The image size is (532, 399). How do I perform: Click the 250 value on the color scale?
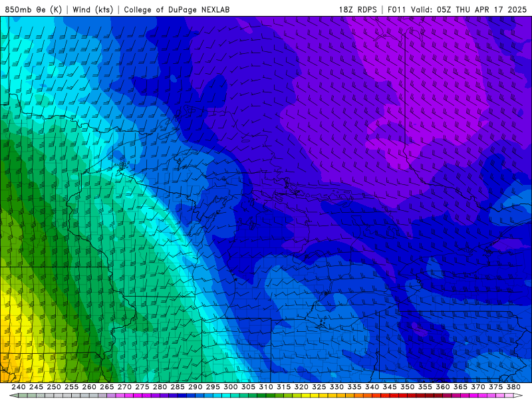point(54,387)
